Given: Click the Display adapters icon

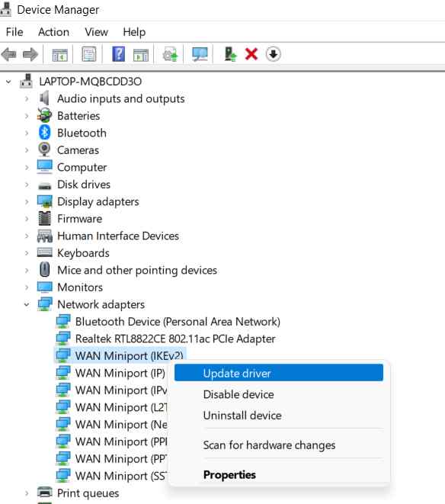Looking at the screenshot, I should click(x=44, y=201).
